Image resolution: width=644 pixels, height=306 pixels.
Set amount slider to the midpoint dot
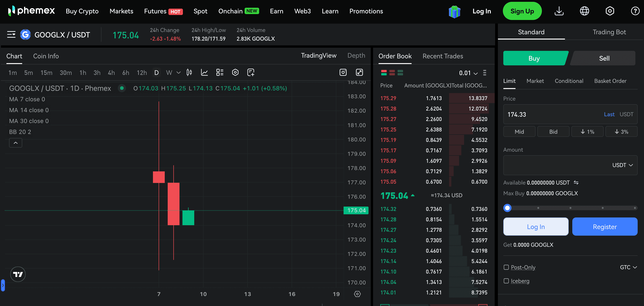(570, 208)
